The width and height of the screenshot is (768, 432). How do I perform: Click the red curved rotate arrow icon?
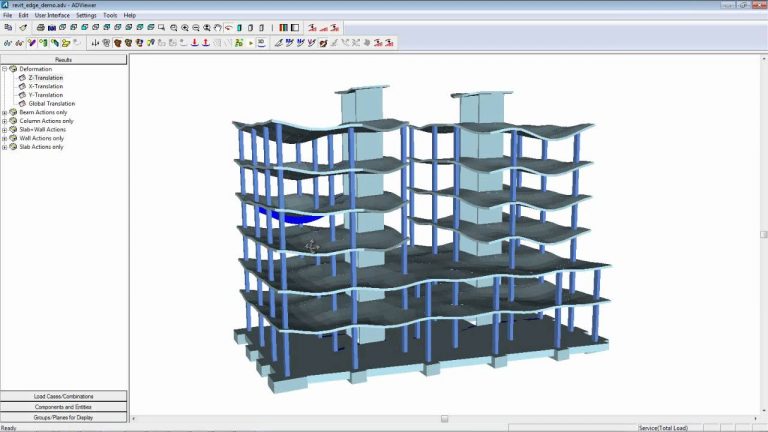pos(228,28)
